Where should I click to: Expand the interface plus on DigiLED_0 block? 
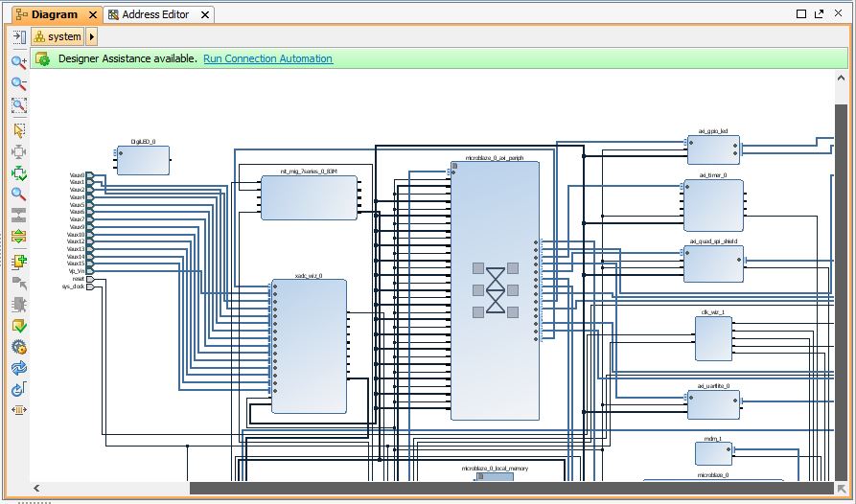pos(115,152)
